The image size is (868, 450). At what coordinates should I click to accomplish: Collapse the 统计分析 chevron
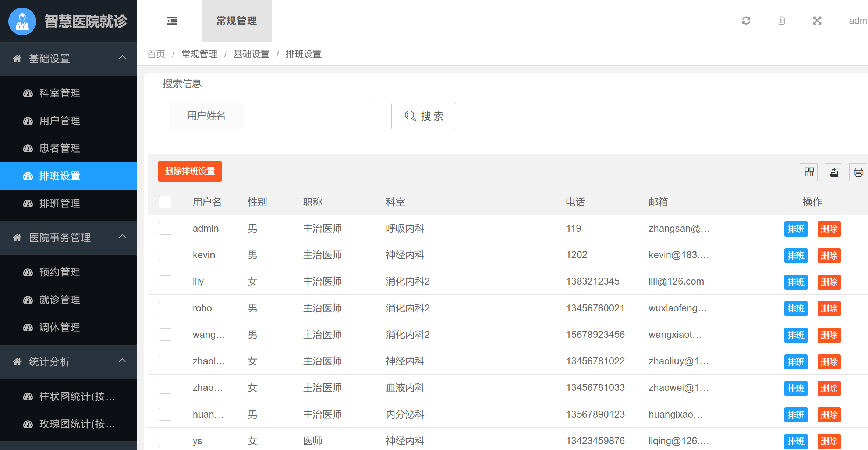(x=123, y=361)
